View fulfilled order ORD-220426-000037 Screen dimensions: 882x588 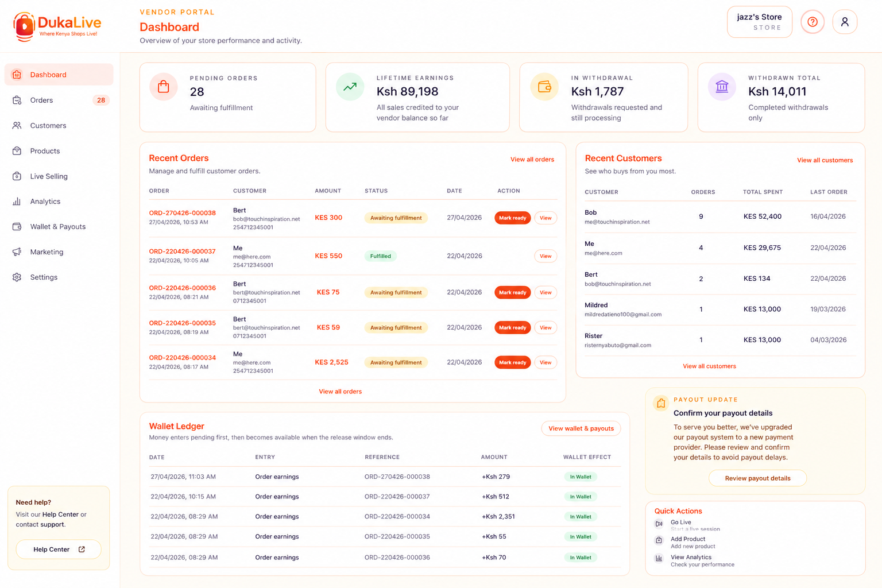(x=546, y=256)
